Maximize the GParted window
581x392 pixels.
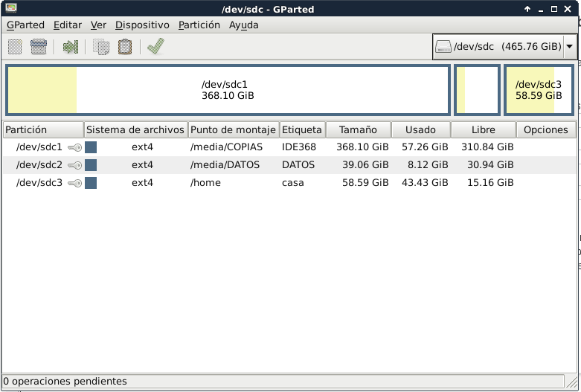[554, 9]
